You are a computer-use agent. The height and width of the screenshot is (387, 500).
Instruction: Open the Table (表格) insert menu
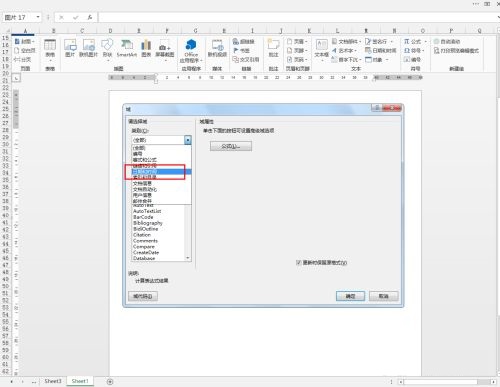[x=50, y=49]
